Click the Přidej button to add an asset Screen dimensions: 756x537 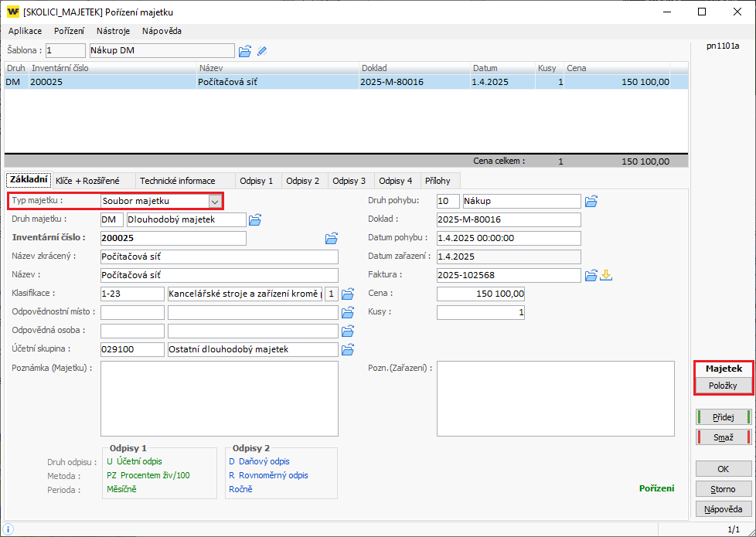pos(724,417)
